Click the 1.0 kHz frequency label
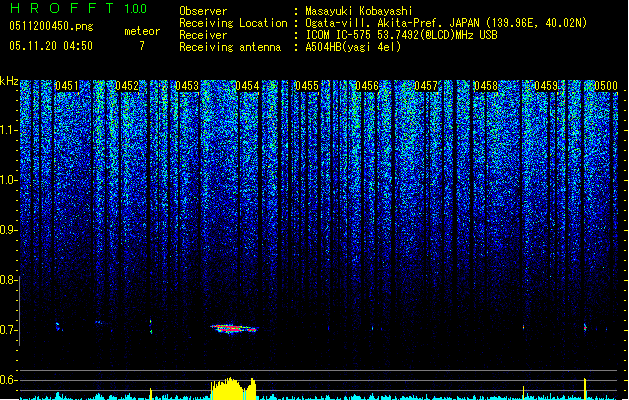Image resolution: width=629 pixels, height=400 pixels. pos(9,180)
